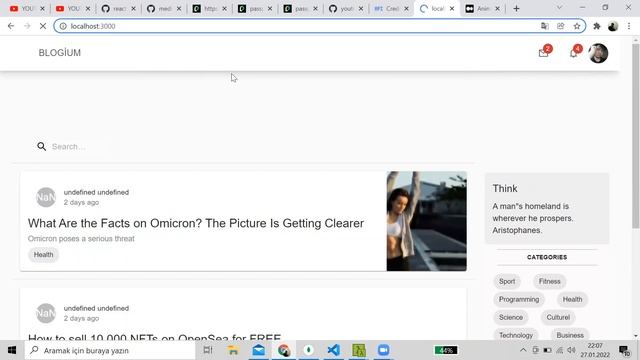Open the Chrome extensions puzzle icon

point(597,26)
